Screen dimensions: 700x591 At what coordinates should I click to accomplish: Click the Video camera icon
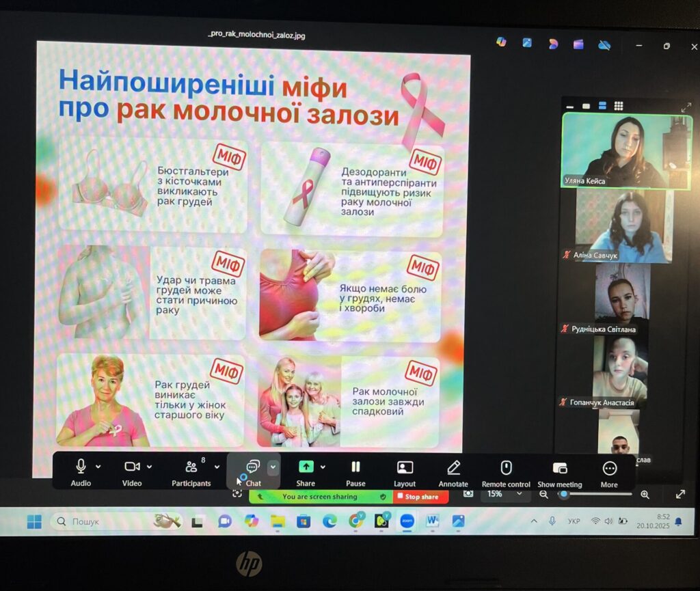coord(132,467)
